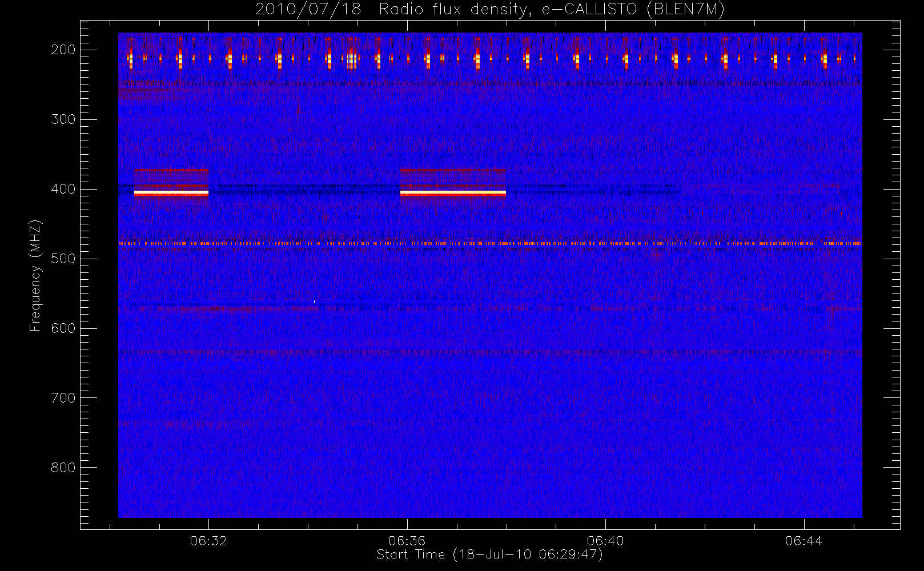Click the "500" frequency tick label

point(63,259)
